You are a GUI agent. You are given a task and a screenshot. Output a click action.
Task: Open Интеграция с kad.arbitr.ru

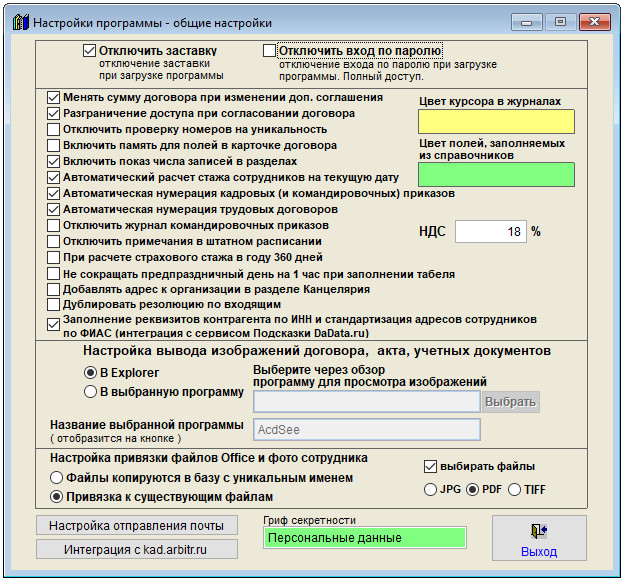click(137, 550)
